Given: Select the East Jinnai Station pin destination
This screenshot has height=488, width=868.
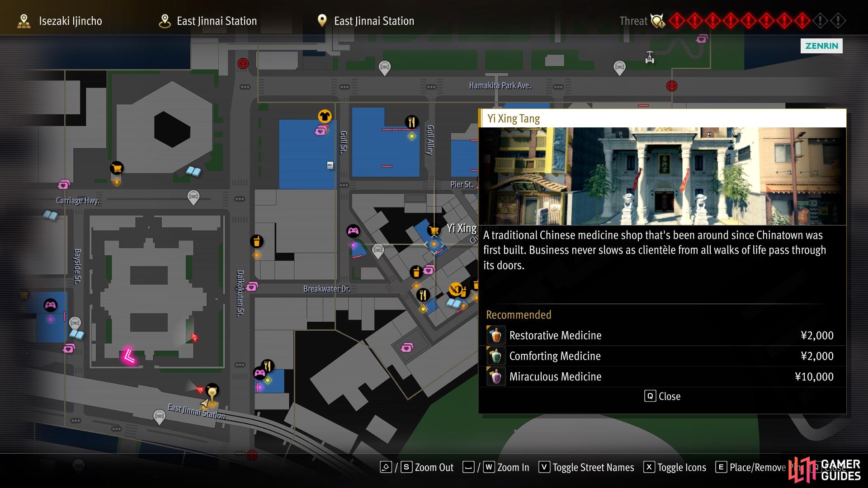Looking at the screenshot, I should [x=366, y=21].
